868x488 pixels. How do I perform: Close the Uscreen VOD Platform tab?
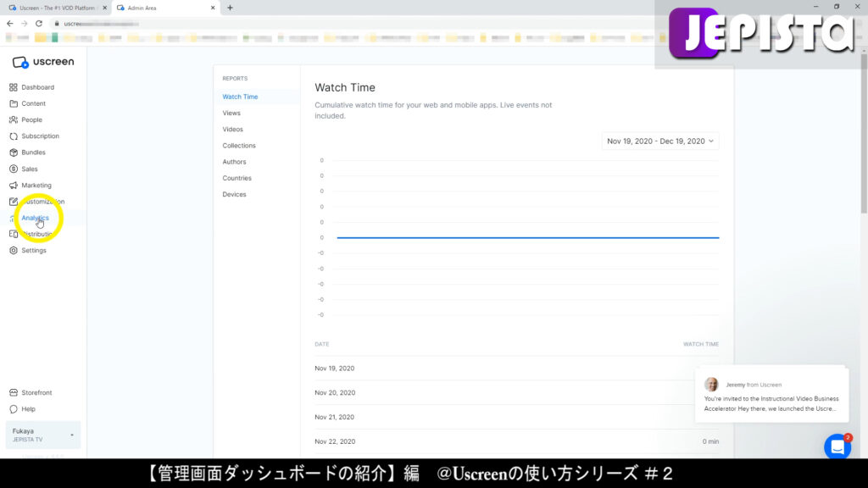pyautogui.click(x=104, y=8)
